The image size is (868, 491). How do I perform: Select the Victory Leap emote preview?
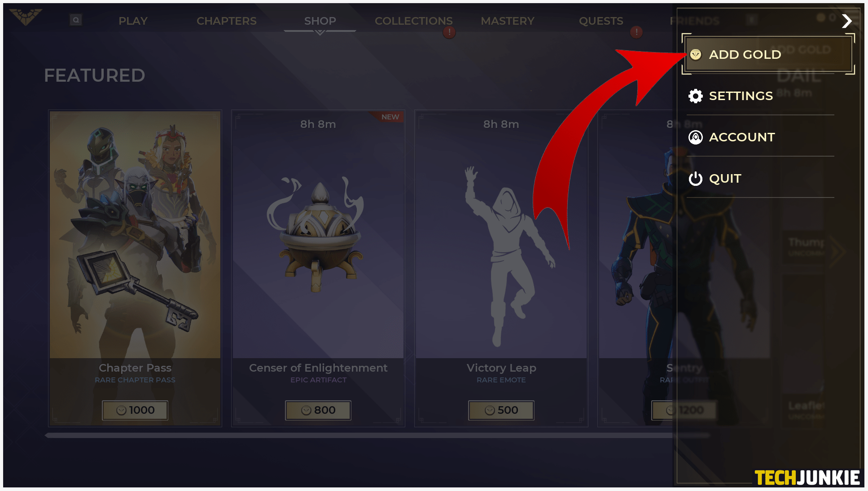(501, 235)
